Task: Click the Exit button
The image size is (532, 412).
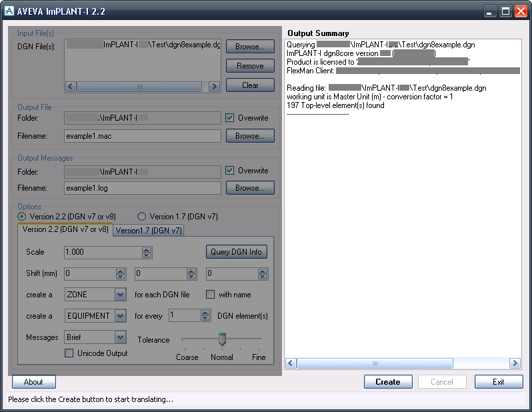Action: [x=499, y=382]
